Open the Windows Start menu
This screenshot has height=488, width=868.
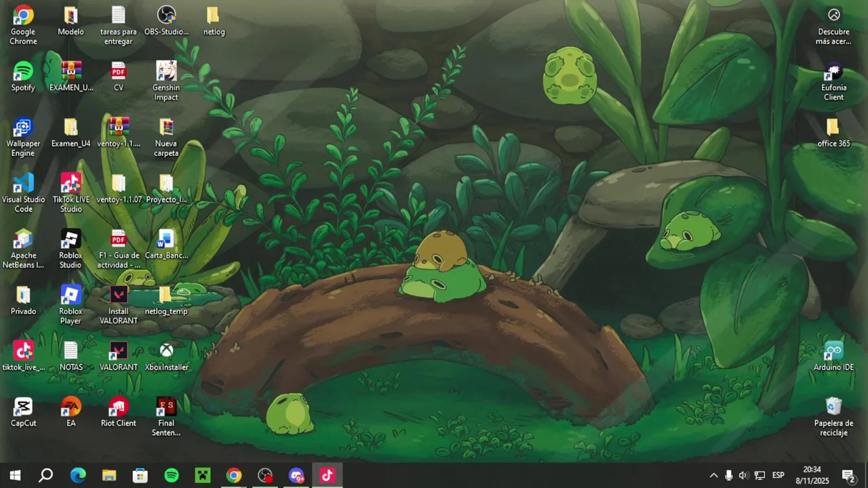click(x=15, y=476)
